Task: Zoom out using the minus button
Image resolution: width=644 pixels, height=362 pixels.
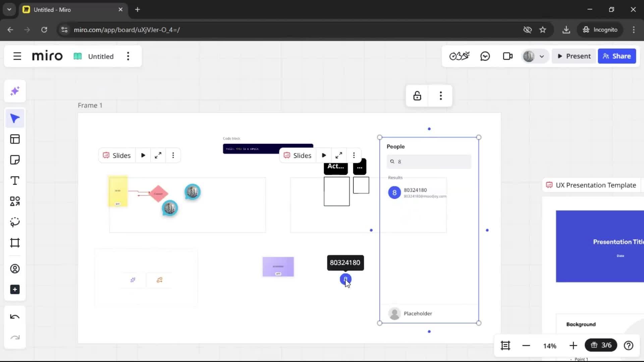Action: coord(526,346)
